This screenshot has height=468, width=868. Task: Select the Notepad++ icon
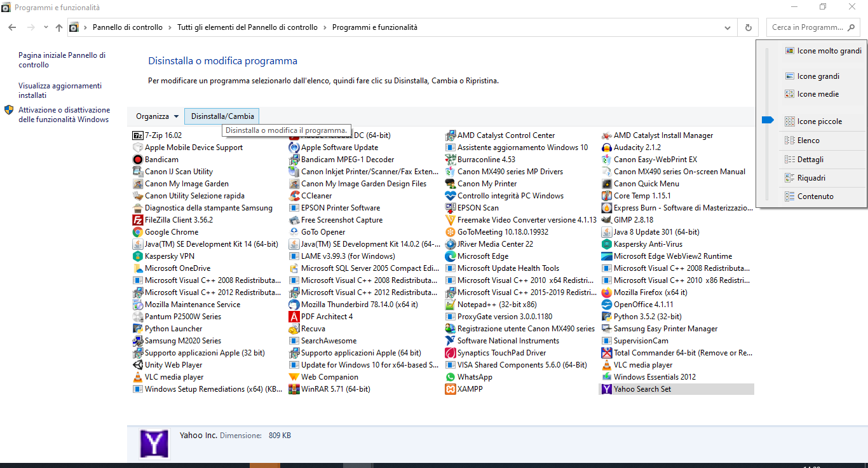point(451,305)
